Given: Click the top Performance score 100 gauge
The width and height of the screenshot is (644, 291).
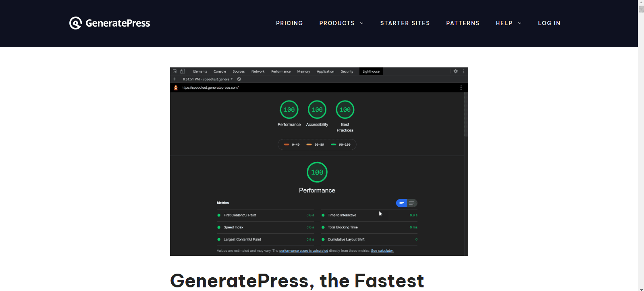Looking at the screenshot, I should 289,110.
